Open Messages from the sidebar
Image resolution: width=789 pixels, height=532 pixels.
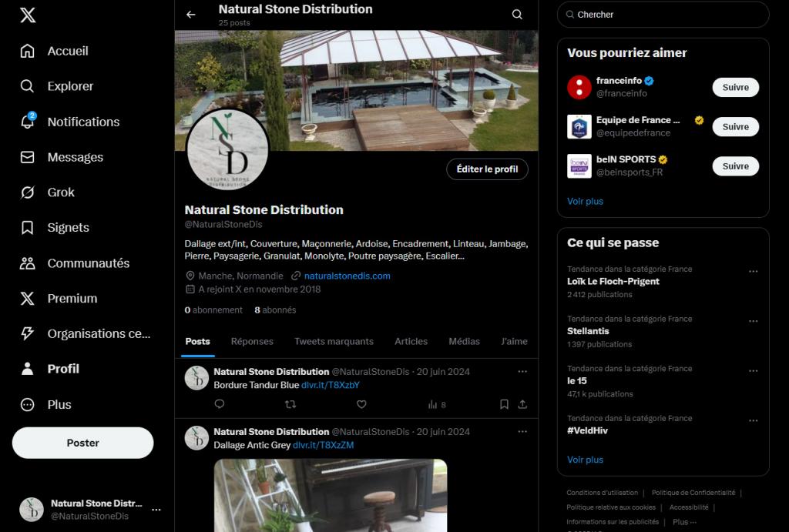pos(76,157)
